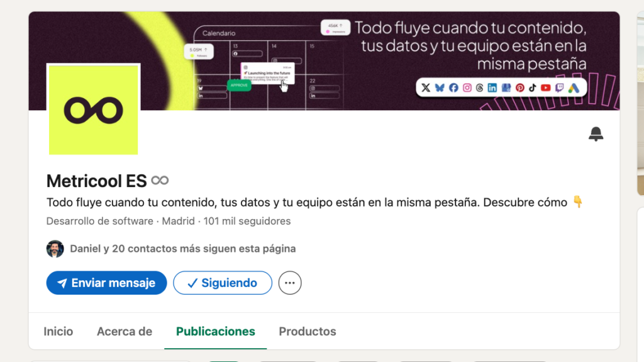Select the Publicaciones tab
644x362 pixels.
pos(216,331)
